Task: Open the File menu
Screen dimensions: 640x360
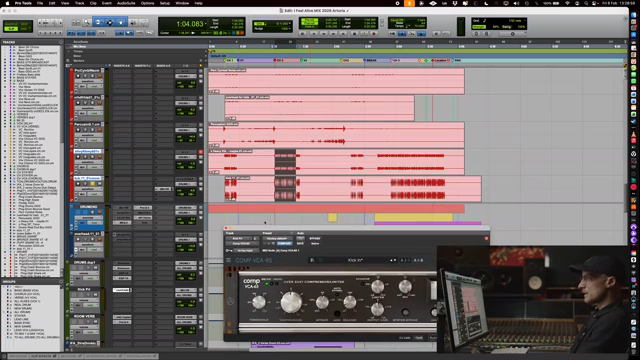Action: [40, 3]
